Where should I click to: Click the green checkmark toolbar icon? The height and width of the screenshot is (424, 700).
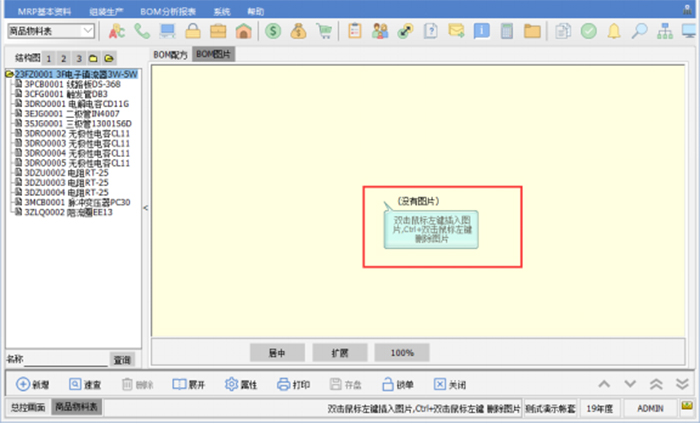[x=587, y=31]
